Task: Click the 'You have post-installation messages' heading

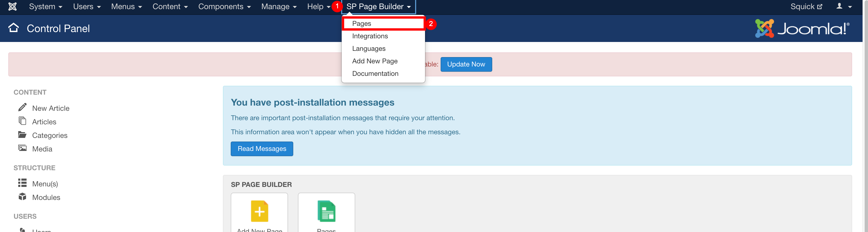Action: [x=312, y=102]
